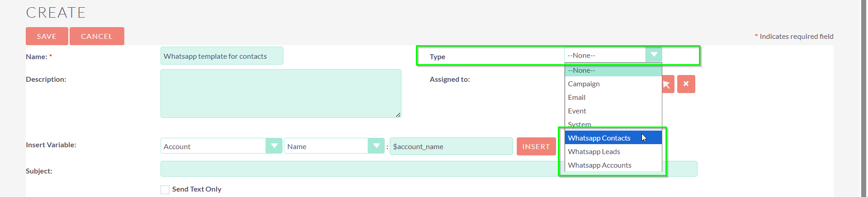Choose Whatsapp Leads type option
The height and width of the screenshot is (197, 868).
click(x=594, y=152)
